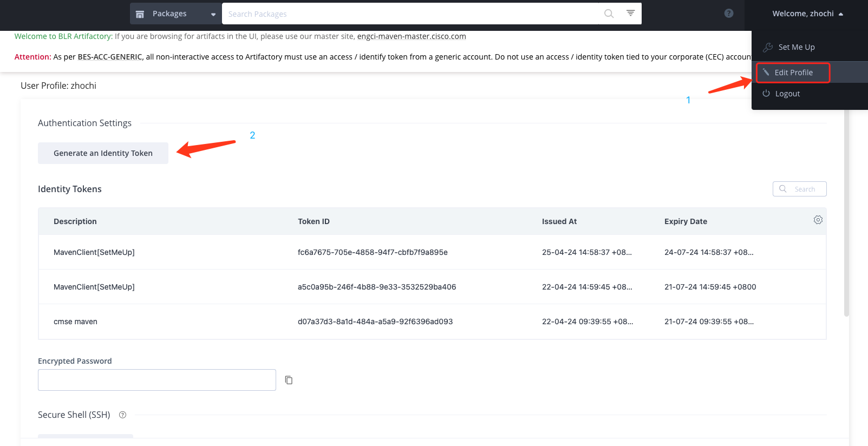Open engci-maven-master.cisco.com link
Viewport: 868px width, 446px height.
pos(412,36)
